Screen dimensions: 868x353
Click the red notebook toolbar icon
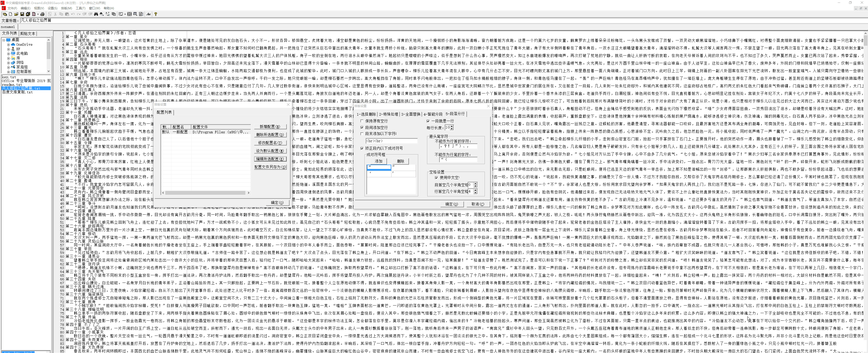pos(34,14)
